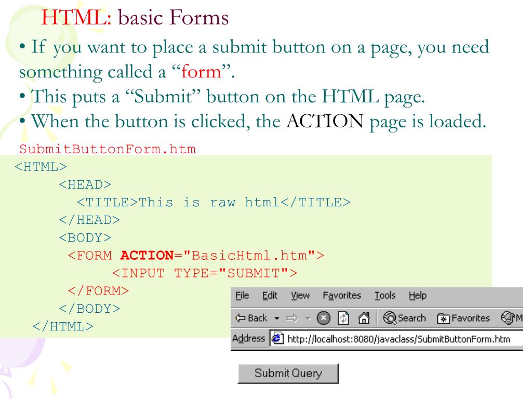Click the opening <HEAD> tag
The image size is (532, 399).
pyautogui.click(x=85, y=184)
